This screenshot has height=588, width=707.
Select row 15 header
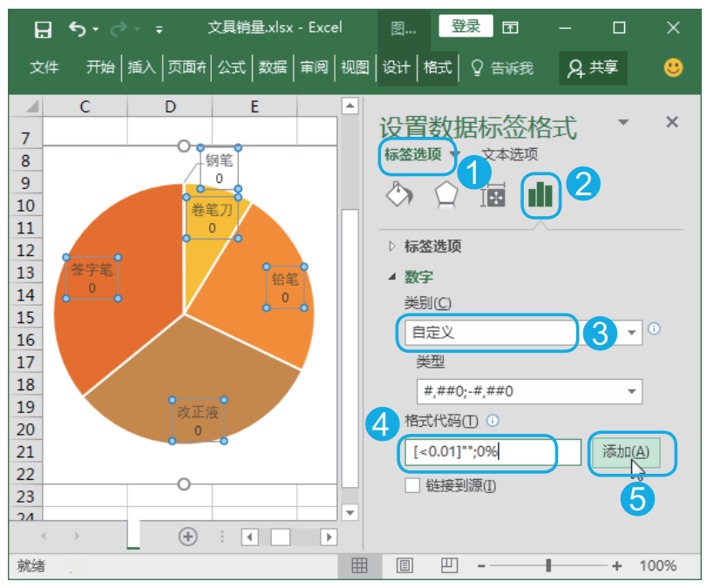25,318
